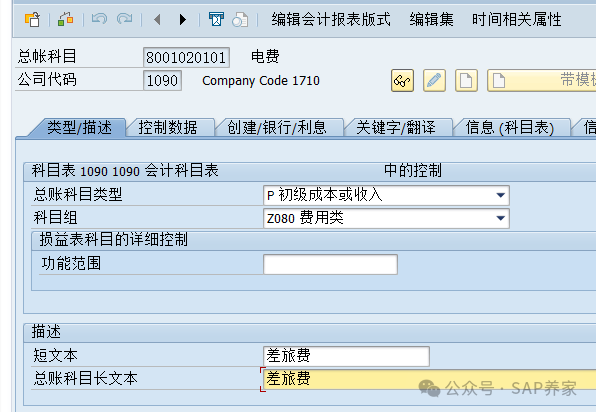Click the empty 功能范围 input field
The height and width of the screenshot is (412, 596).
tap(330, 264)
